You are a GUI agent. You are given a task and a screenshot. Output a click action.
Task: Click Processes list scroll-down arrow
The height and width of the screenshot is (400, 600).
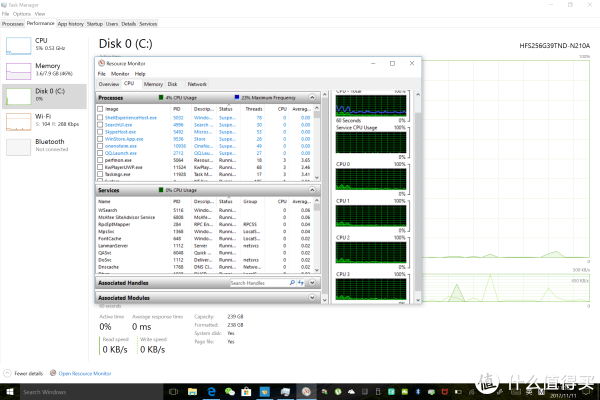point(317,178)
